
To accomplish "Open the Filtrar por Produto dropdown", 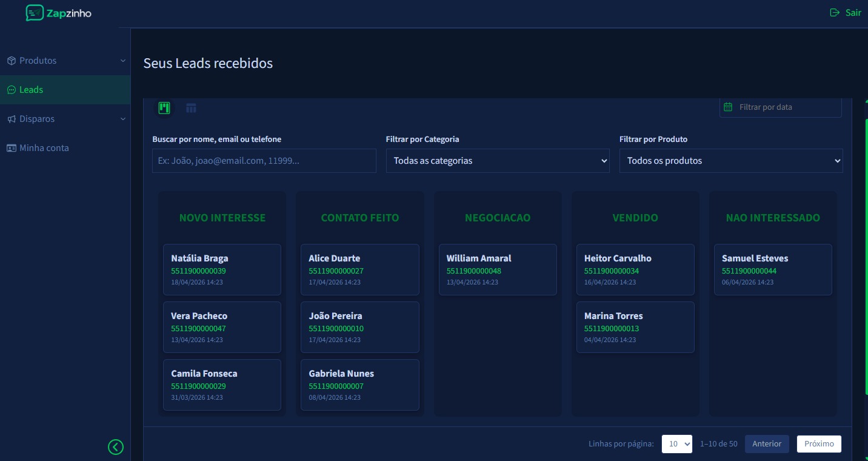I will click(730, 161).
